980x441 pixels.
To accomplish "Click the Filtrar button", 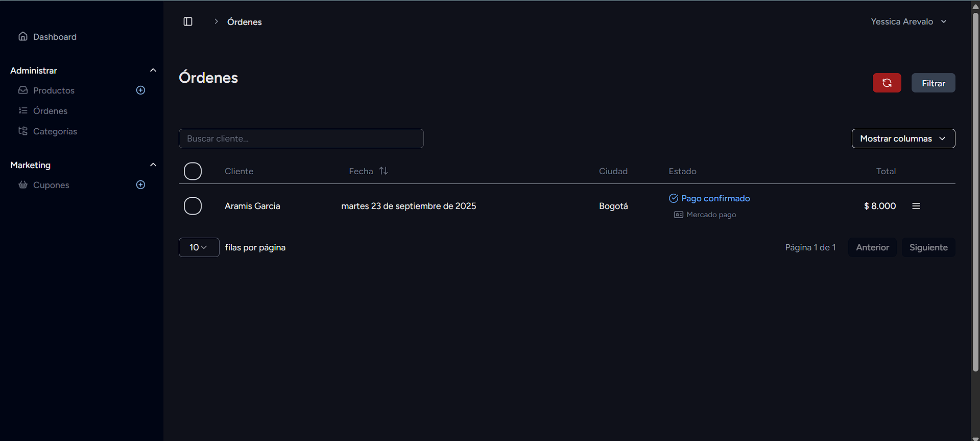I will 933,83.
